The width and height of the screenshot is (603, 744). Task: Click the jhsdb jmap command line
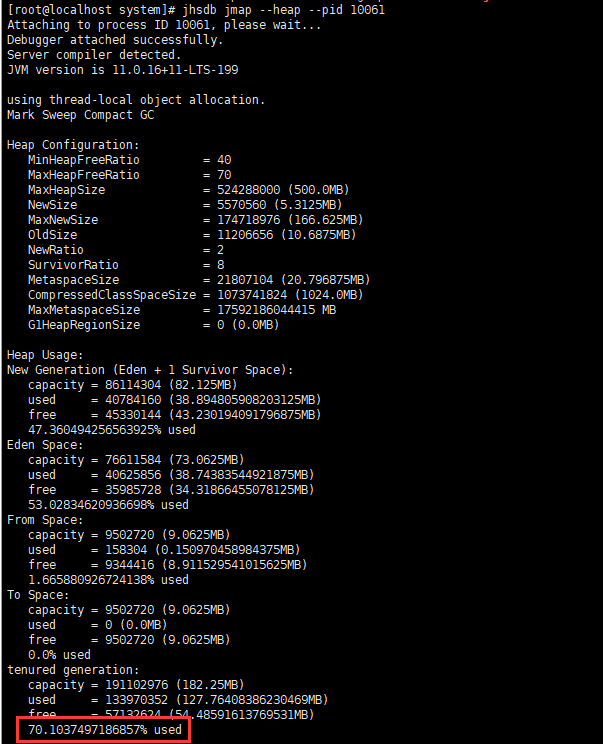pyautogui.click(x=196, y=10)
